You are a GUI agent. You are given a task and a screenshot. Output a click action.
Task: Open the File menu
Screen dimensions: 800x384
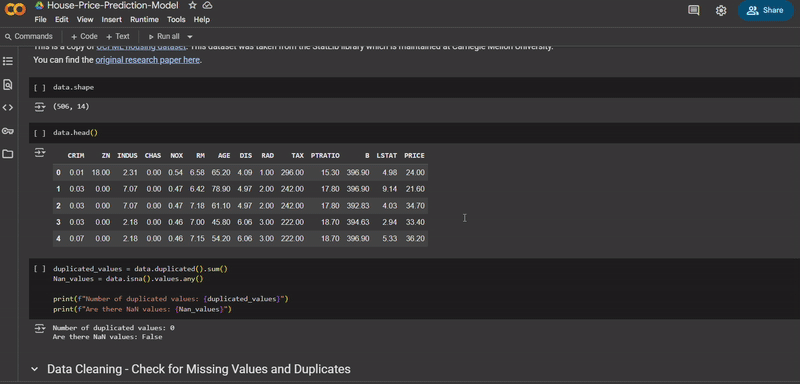pyautogui.click(x=40, y=19)
